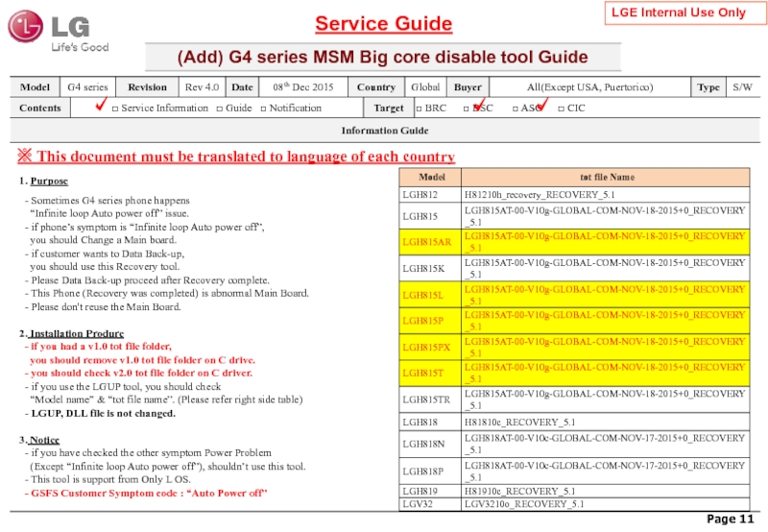The image size is (768, 532).
Task: Select the Rev 4.0 revision cell
Action: pyautogui.click(x=202, y=87)
